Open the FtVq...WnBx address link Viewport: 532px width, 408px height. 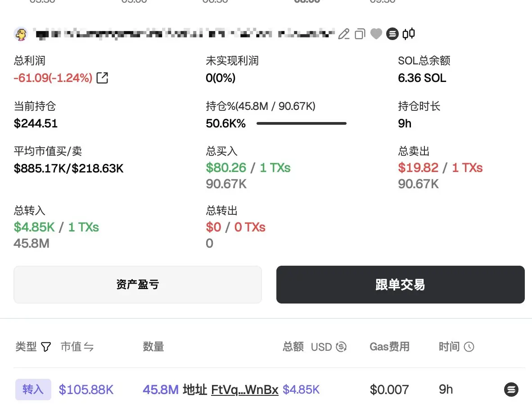click(x=245, y=390)
